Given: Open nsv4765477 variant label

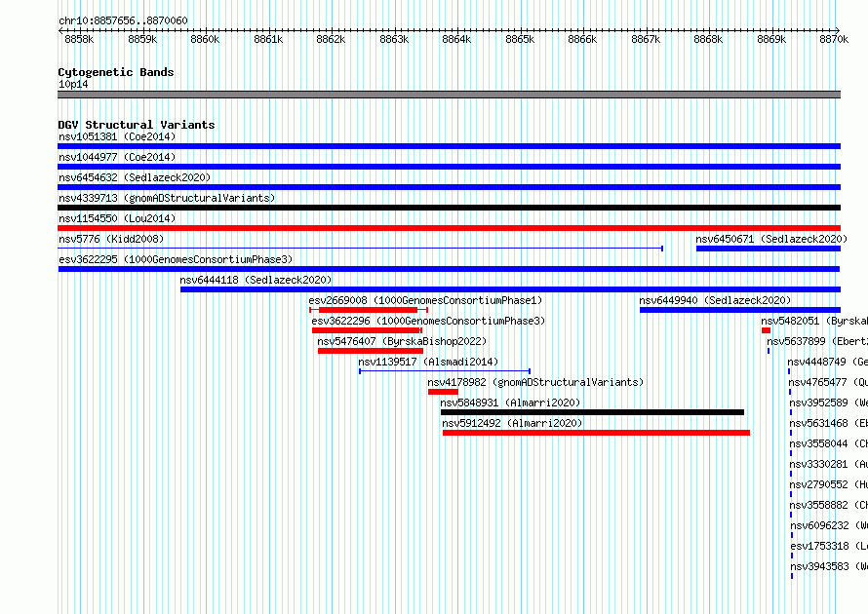Looking at the screenshot, I should [828, 382].
